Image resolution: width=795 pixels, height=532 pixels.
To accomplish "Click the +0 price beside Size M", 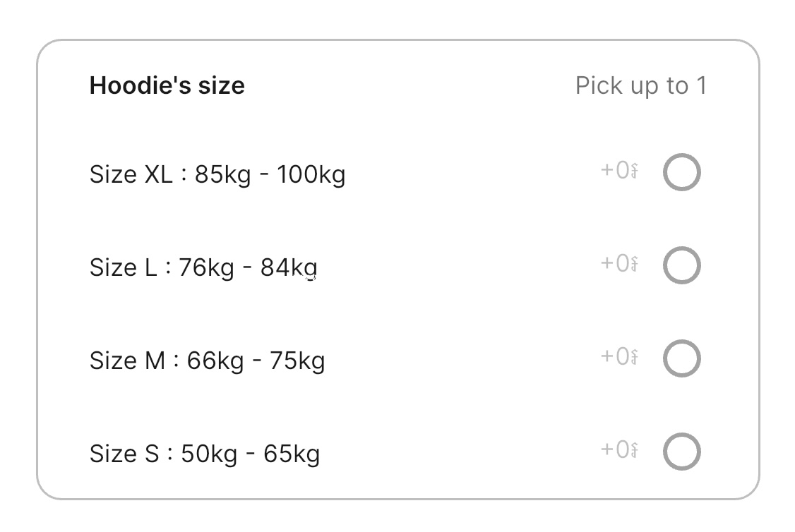I will point(614,356).
